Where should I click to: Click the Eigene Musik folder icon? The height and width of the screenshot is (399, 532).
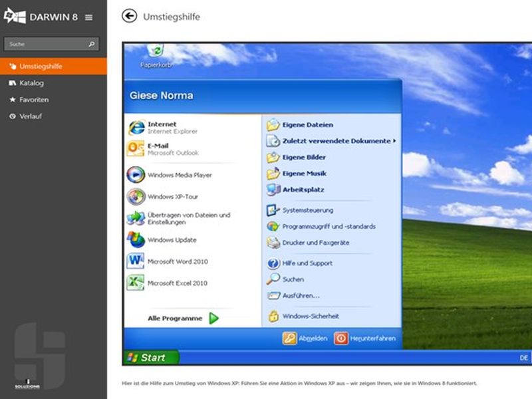pyautogui.click(x=273, y=174)
